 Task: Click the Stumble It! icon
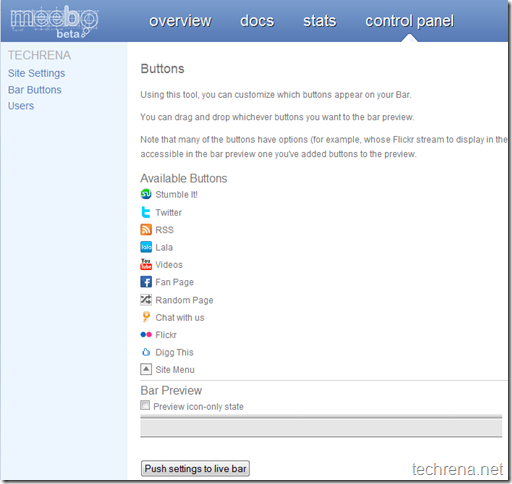click(x=146, y=194)
